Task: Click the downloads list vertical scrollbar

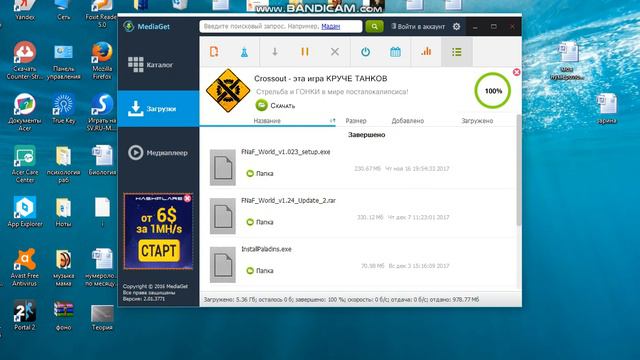Action: [519, 170]
